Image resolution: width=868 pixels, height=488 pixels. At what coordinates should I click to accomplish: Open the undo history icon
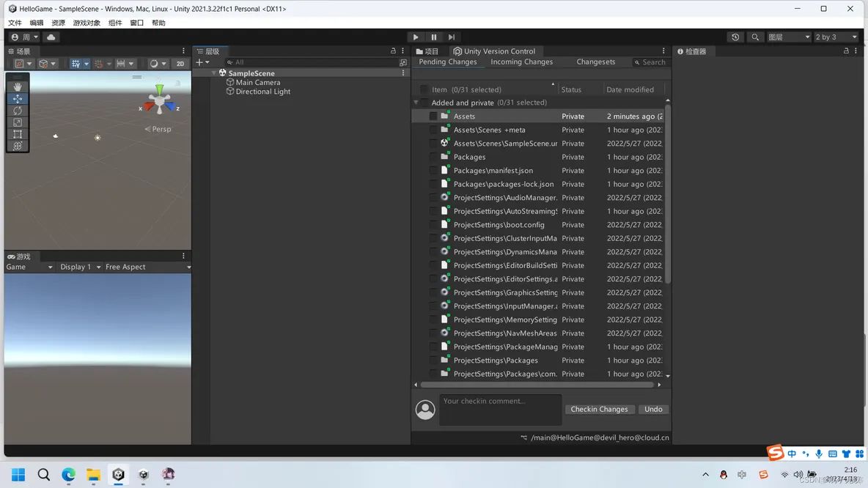735,37
